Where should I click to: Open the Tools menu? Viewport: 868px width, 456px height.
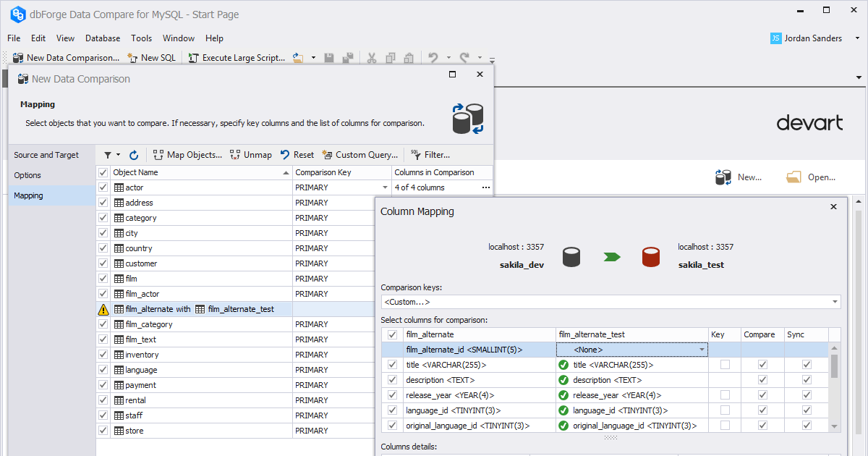pos(142,38)
